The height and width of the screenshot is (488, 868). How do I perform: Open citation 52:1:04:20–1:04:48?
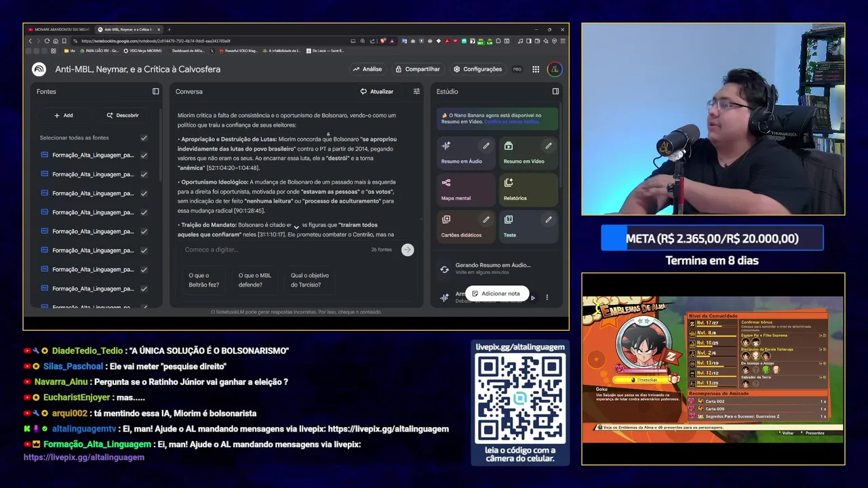pos(233,167)
